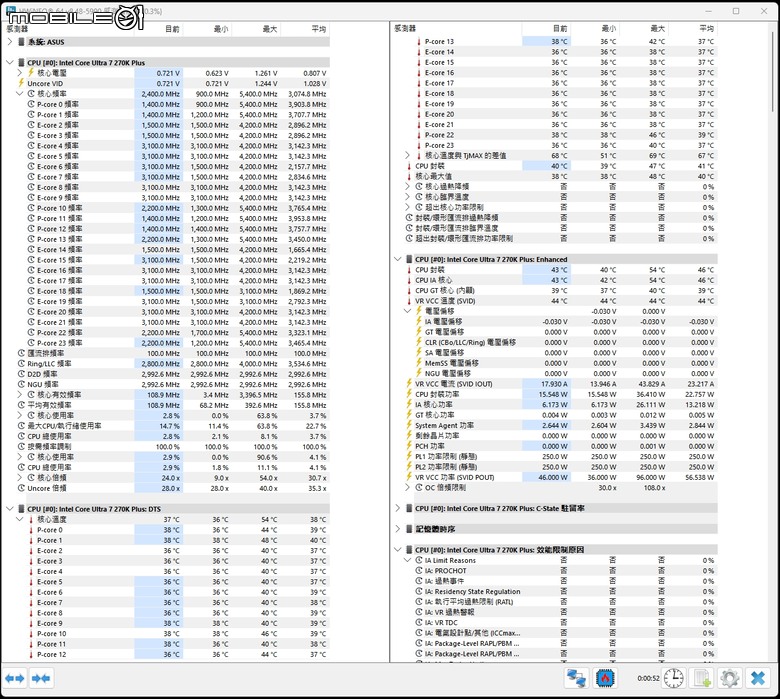Click the clock icon beside 匯流排頻率

21,353
